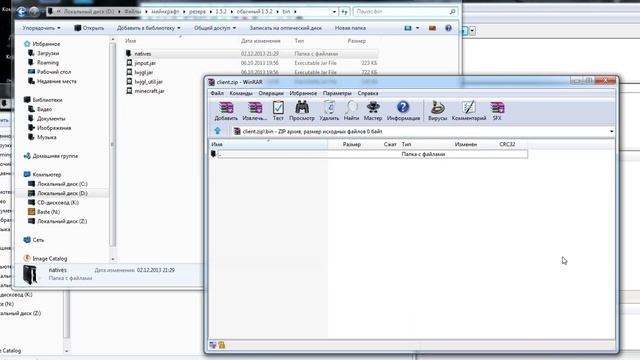Image resolution: width=640 pixels, height=360 pixels.
Task: Click Новая папка in Explorer toolbar
Action: click(350, 28)
